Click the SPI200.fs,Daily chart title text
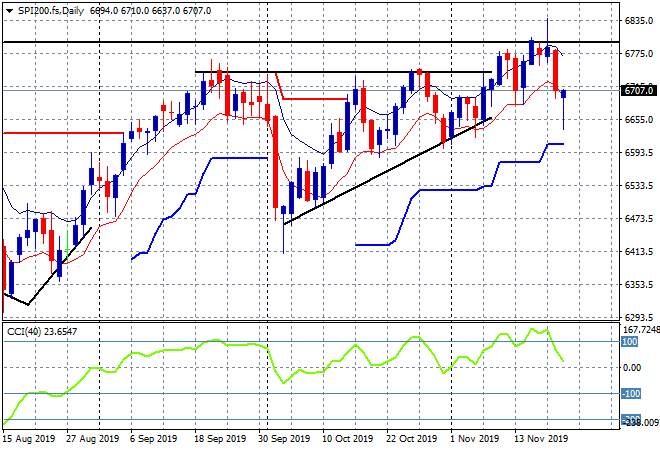Image resolution: width=660 pixels, height=450 pixels. [51, 11]
